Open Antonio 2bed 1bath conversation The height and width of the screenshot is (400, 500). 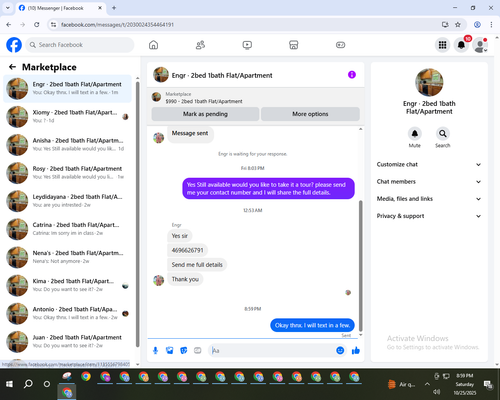(67, 313)
